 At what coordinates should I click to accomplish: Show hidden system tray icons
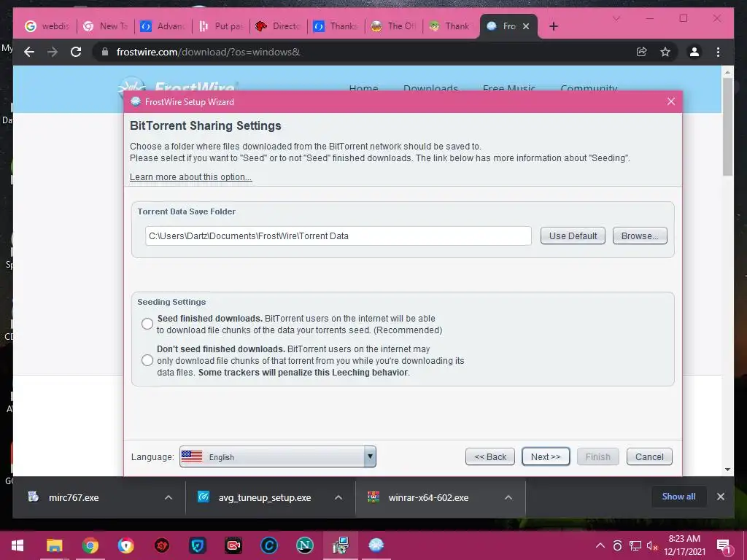tap(600, 545)
